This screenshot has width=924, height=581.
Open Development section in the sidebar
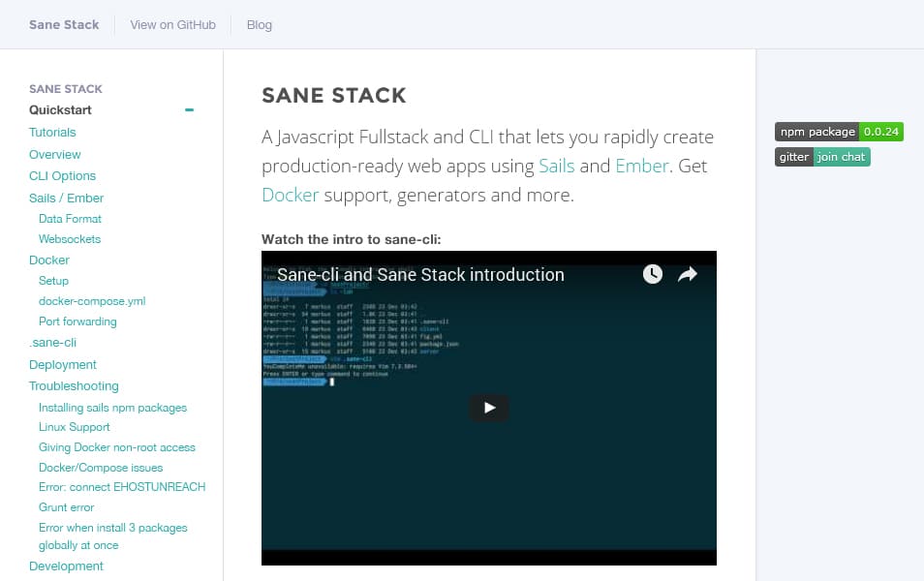(x=66, y=566)
